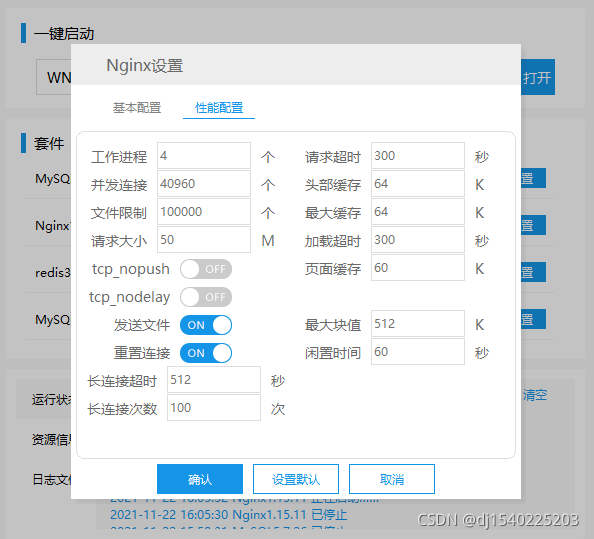Image resolution: width=594 pixels, height=539 pixels.
Task: Click the 页面缓存 input field
Action: (x=418, y=268)
